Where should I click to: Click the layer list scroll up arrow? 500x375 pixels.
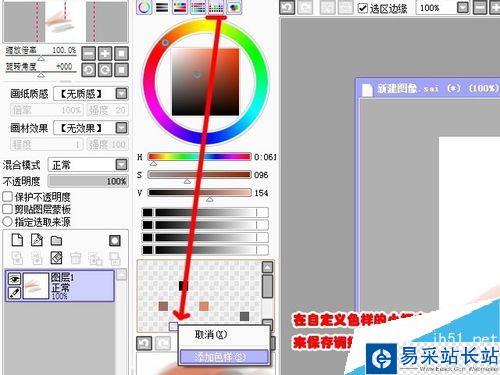point(122,274)
